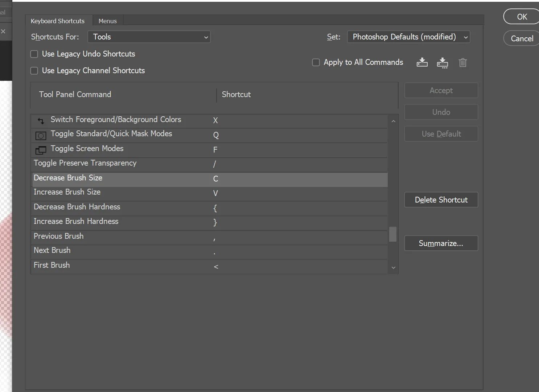The image size is (539, 392).
Task: Click the OK button
Action: 522,17
